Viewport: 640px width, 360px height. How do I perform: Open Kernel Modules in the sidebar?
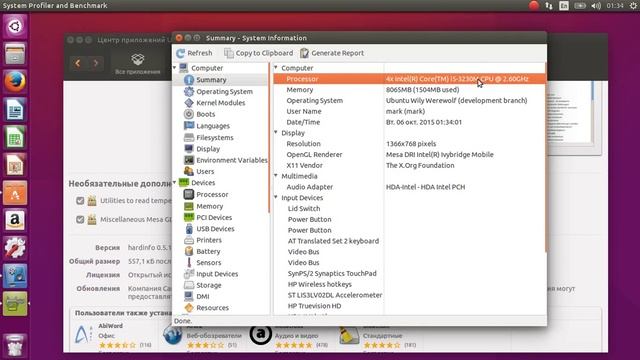pyautogui.click(x=220, y=103)
